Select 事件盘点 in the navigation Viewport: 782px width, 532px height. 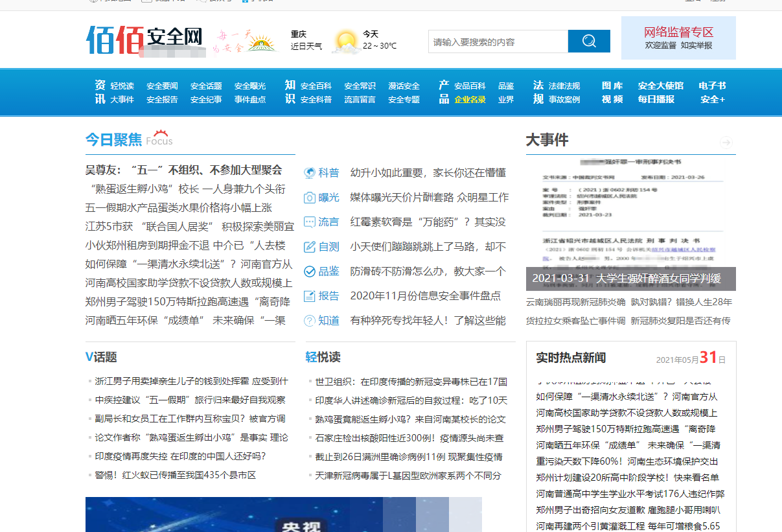coord(250,100)
